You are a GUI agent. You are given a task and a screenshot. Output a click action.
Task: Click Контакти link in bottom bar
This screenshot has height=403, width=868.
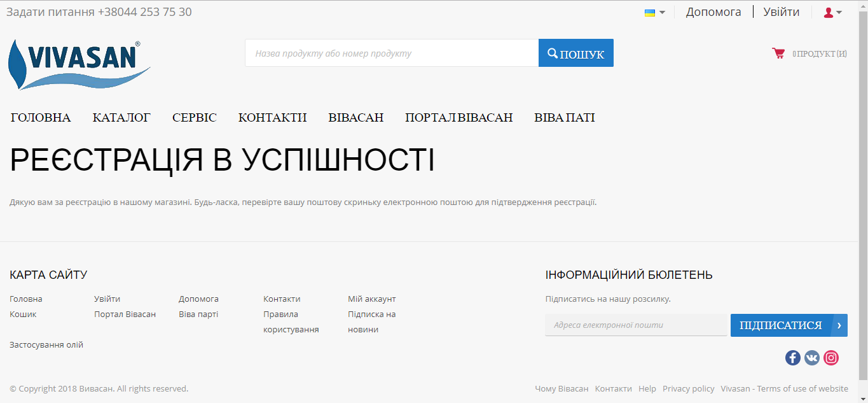pyautogui.click(x=614, y=389)
